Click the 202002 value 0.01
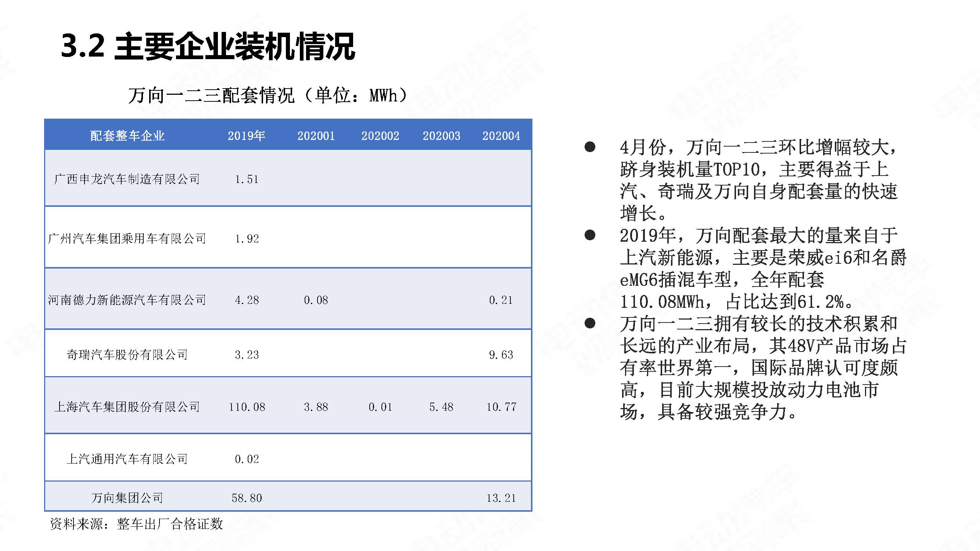The image size is (980, 551). 380,407
